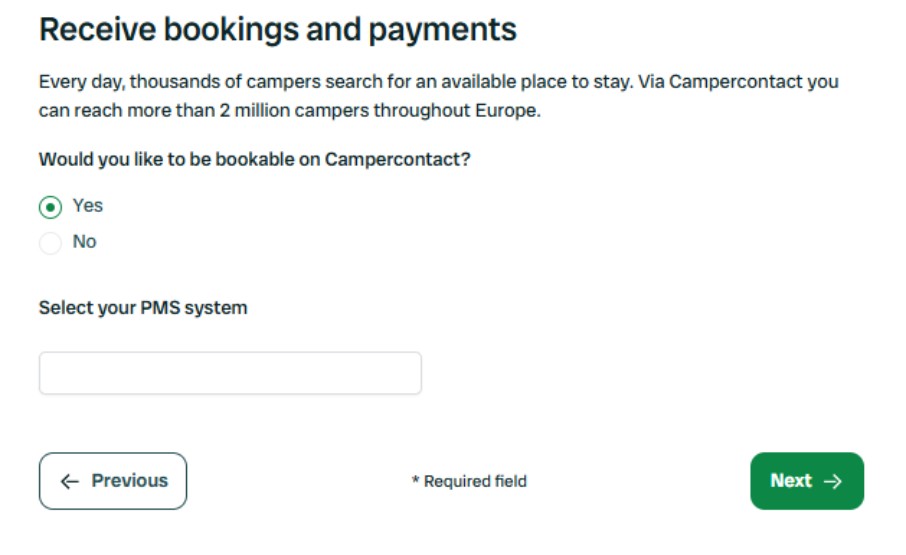Image resolution: width=906 pixels, height=555 pixels.
Task: Focus the empty PMS system input box
Action: tap(230, 373)
